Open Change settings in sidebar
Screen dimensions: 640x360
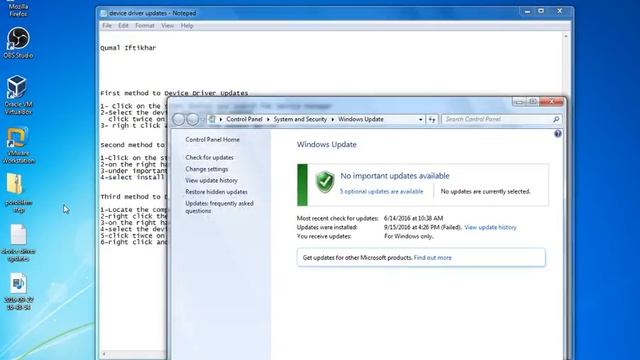[207, 169]
